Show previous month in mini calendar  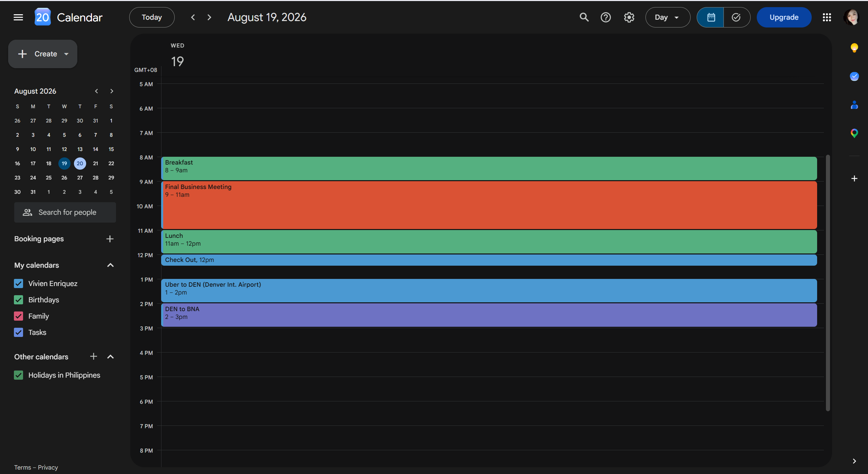(x=97, y=91)
